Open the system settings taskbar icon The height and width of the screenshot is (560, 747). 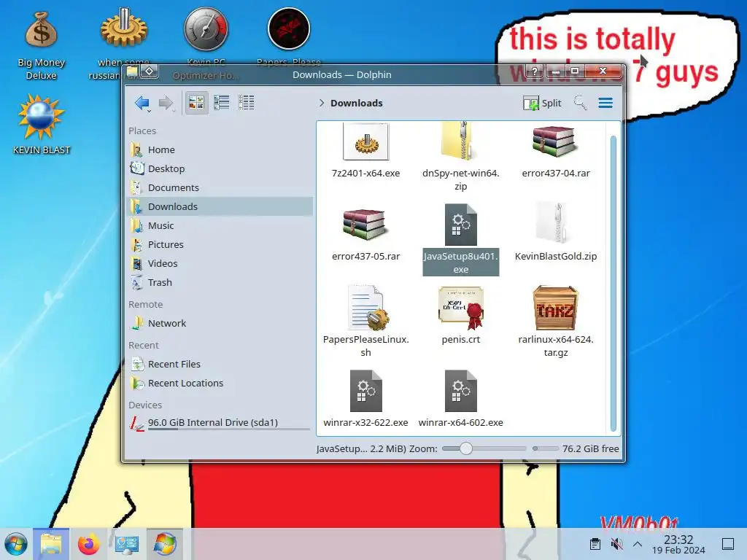coord(127,544)
